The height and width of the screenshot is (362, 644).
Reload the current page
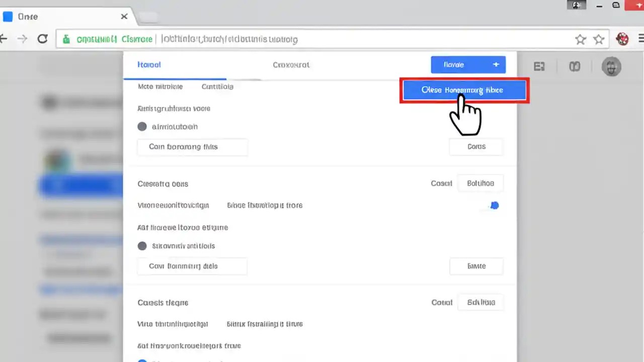point(42,39)
